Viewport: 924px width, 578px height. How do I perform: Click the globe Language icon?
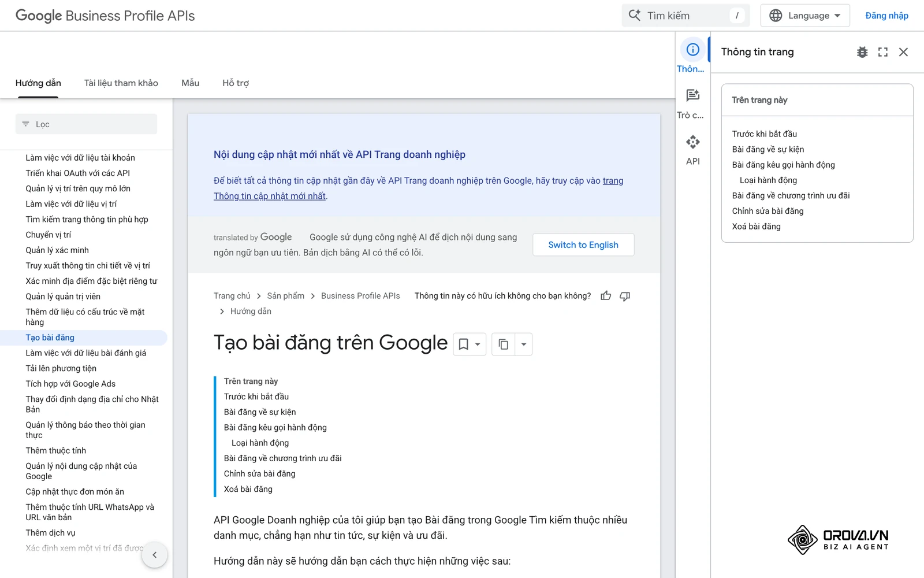point(776,16)
